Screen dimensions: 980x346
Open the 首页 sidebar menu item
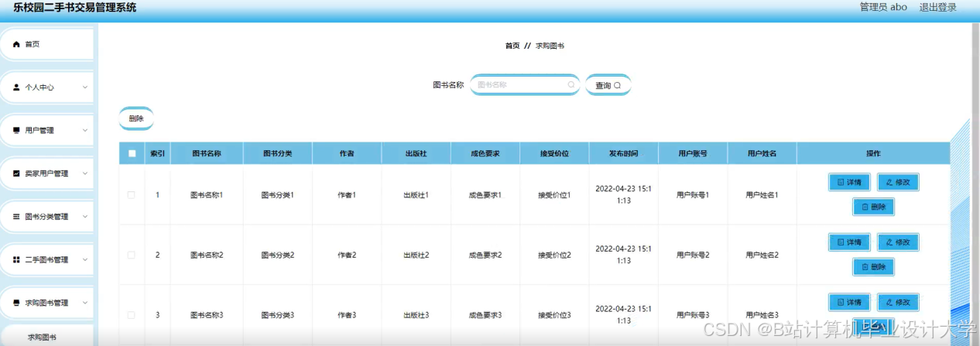coord(46,44)
